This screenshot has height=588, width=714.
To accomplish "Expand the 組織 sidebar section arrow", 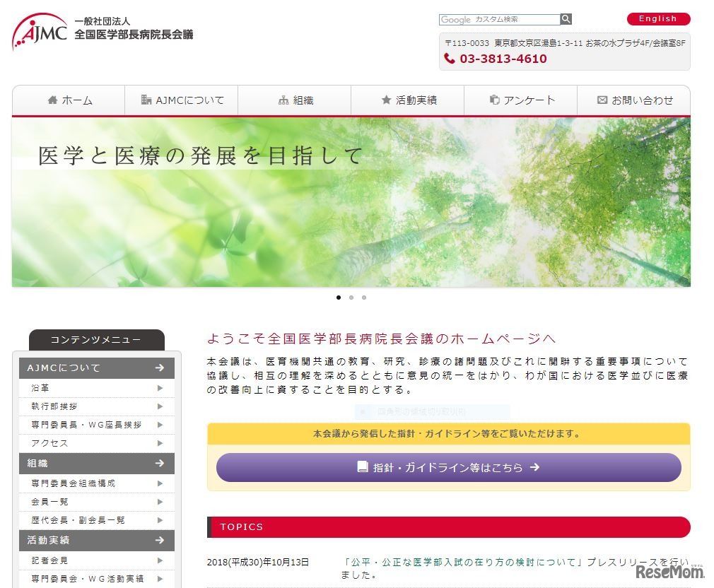I will pyautogui.click(x=160, y=464).
